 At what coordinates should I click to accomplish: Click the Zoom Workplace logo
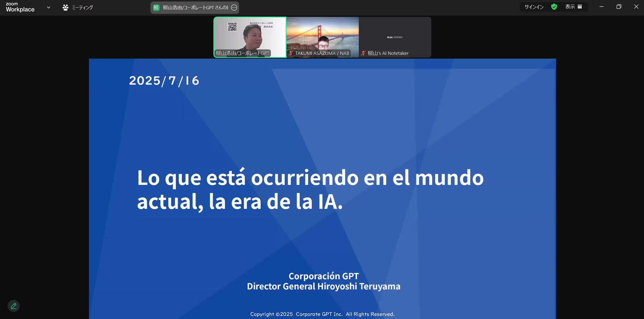pyautogui.click(x=20, y=7)
